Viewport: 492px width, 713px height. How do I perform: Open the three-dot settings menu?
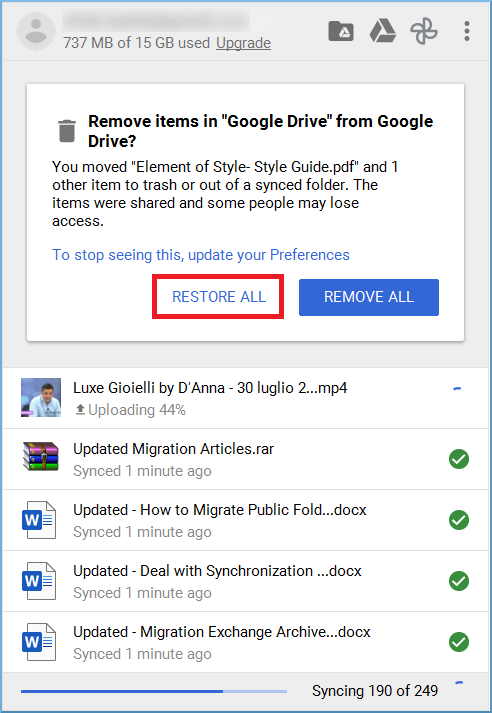[467, 31]
